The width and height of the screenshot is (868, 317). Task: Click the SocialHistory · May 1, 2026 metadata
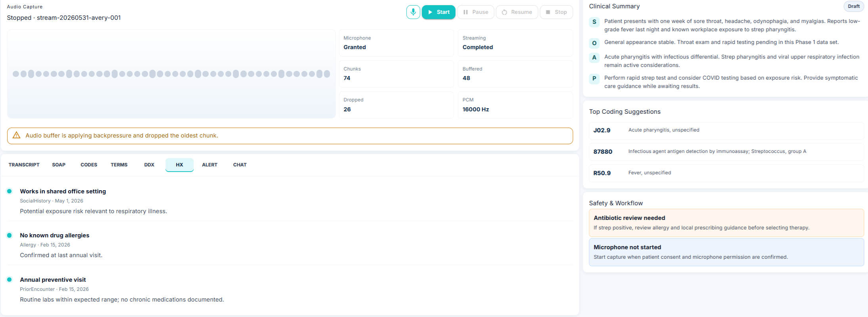51,201
